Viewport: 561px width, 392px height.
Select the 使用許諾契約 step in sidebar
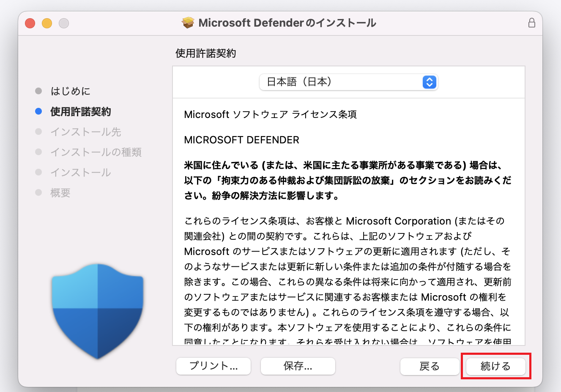tap(81, 112)
